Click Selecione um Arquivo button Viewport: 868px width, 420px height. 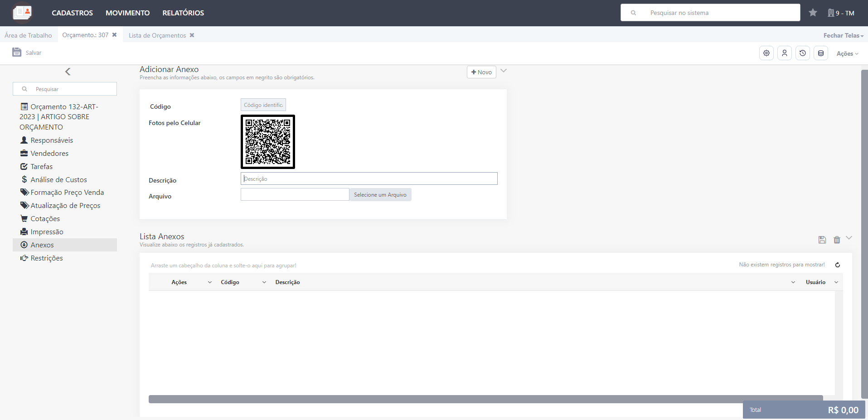(x=380, y=195)
